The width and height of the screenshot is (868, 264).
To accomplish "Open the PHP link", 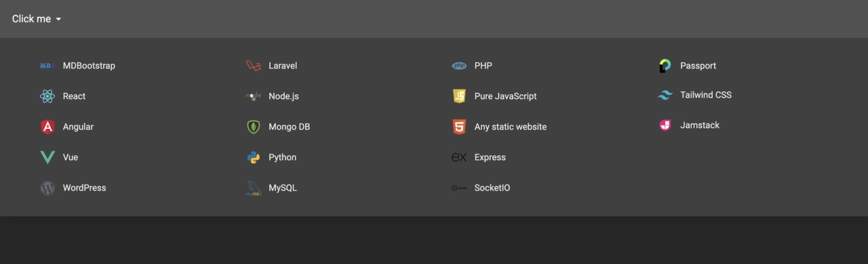I will tap(484, 66).
